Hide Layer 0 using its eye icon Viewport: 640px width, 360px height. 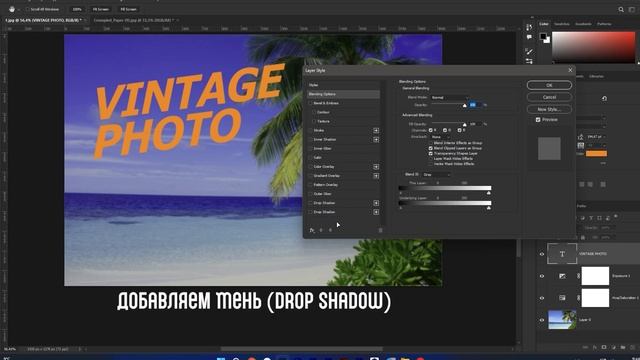(x=542, y=320)
